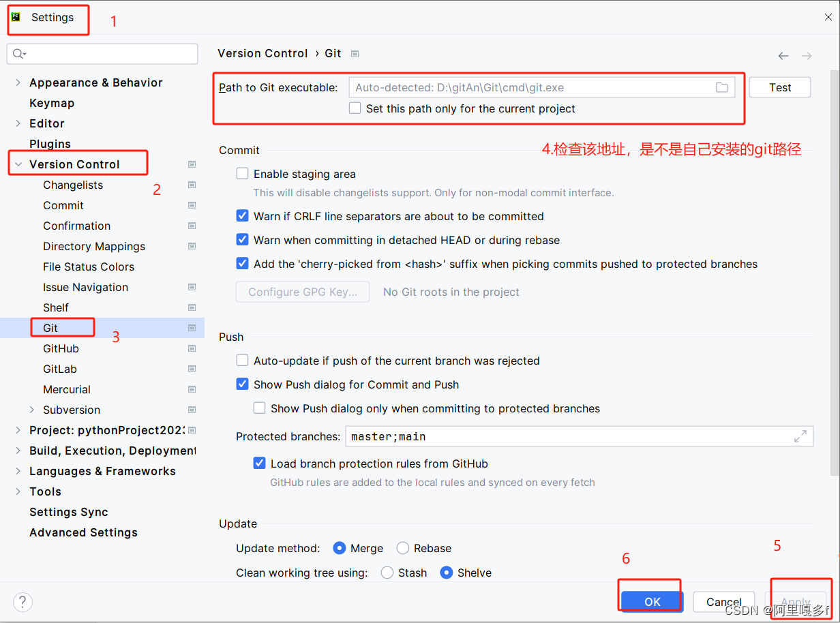Click the project-level icon beside Git breadcrumb
The image size is (840, 623).
click(355, 53)
